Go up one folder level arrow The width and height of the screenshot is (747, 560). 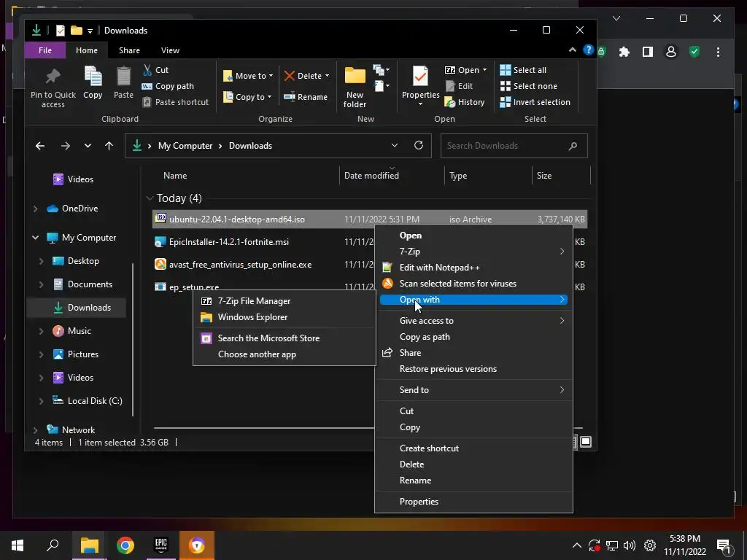(x=109, y=146)
